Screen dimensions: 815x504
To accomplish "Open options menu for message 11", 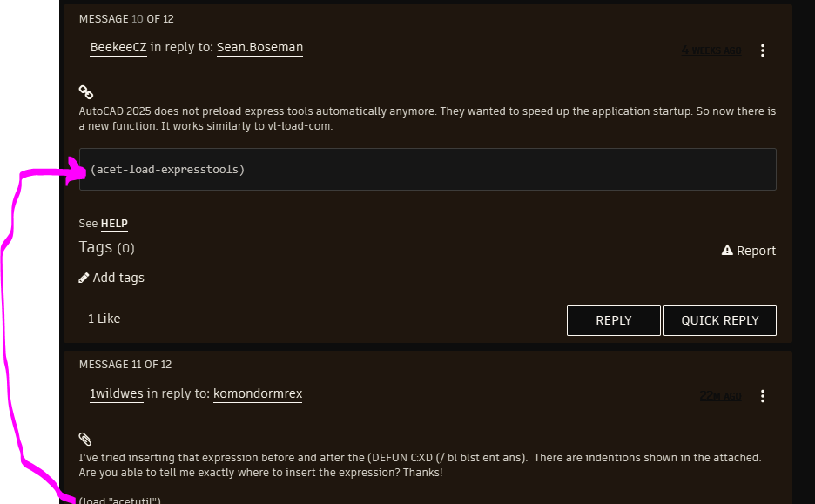I will (x=763, y=396).
